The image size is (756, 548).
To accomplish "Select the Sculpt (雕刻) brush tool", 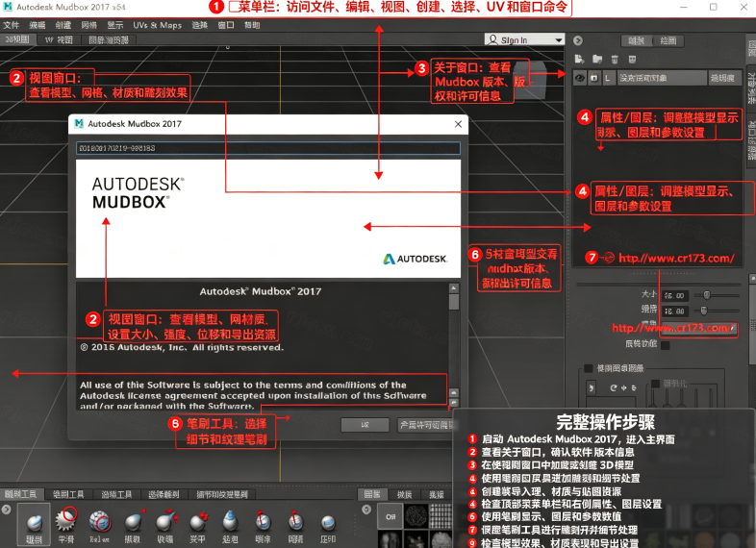I will pyautogui.click(x=34, y=525).
